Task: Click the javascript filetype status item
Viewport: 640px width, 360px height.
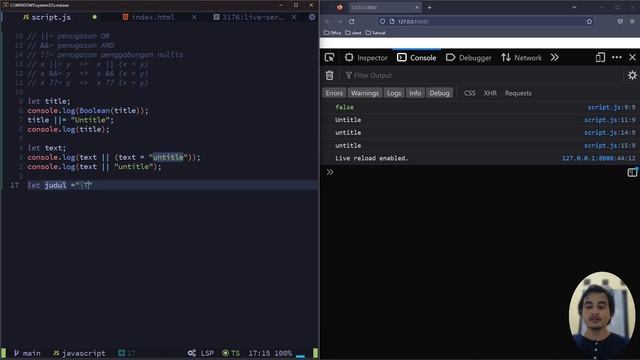Action: coord(79,353)
